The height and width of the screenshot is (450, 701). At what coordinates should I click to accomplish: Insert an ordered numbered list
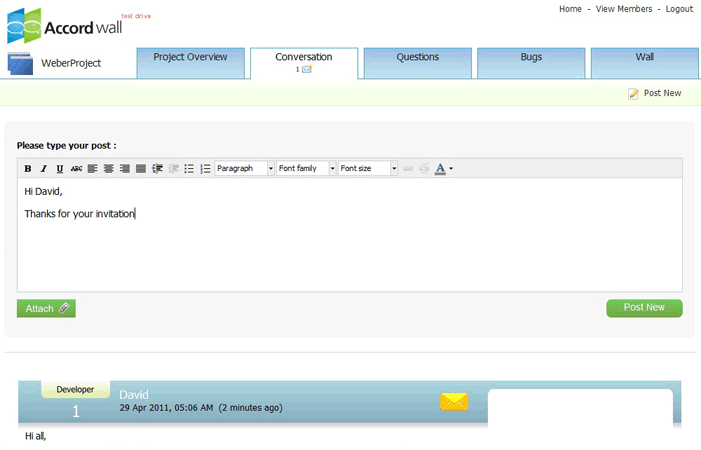coord(205,169)
